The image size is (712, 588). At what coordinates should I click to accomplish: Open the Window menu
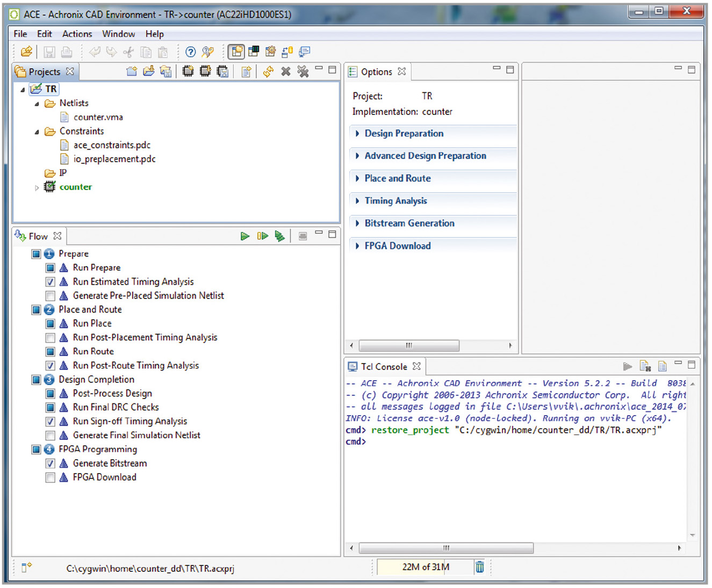[119, 34]
